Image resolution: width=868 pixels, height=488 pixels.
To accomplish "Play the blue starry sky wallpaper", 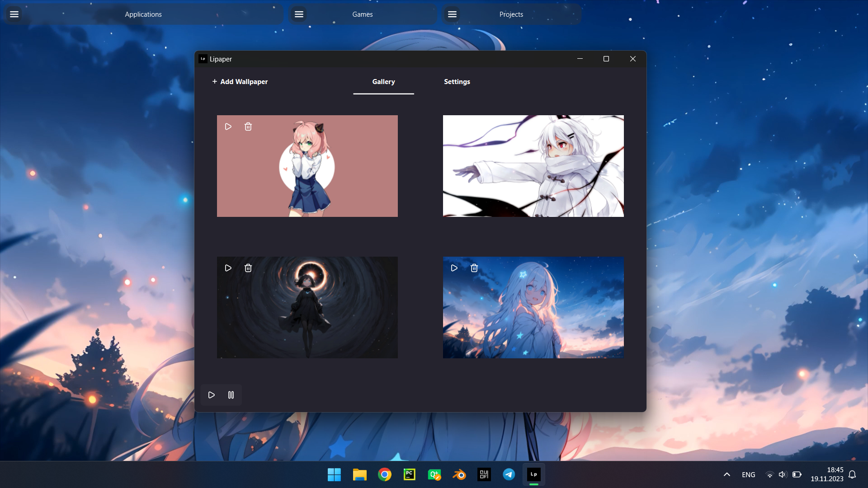I will [454, 268].
